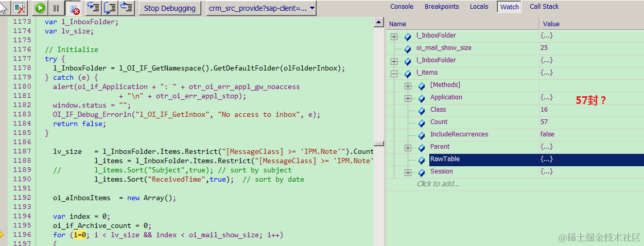Click the current statement arrow at line 1196
The image size is (644, 246).
tap(2, 235)
